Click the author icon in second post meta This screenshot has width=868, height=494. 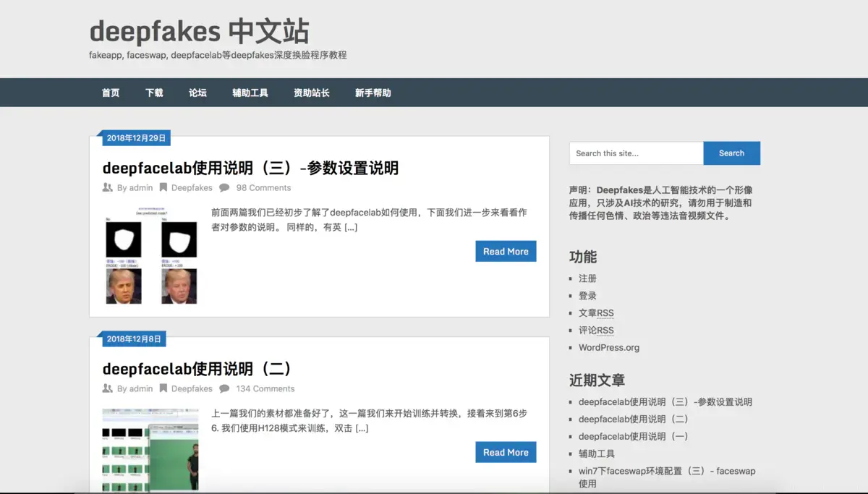108,388
